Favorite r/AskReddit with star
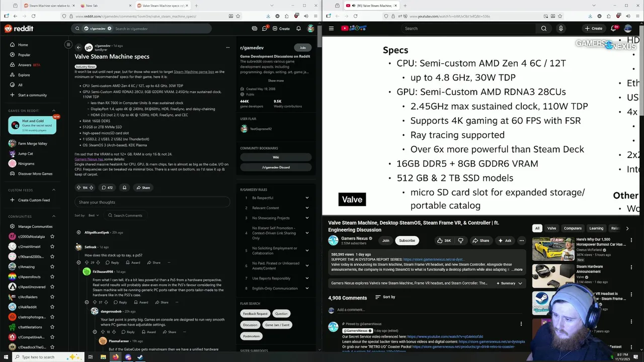The image size is (644, 362). pos(52,307)
